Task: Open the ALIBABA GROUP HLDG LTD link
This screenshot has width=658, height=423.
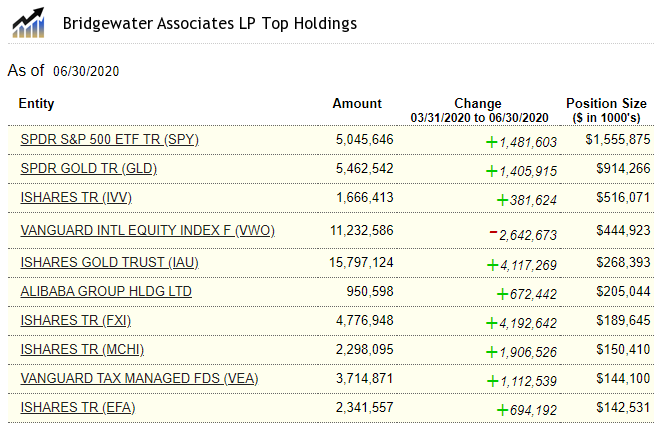Action: click(106, 291)
